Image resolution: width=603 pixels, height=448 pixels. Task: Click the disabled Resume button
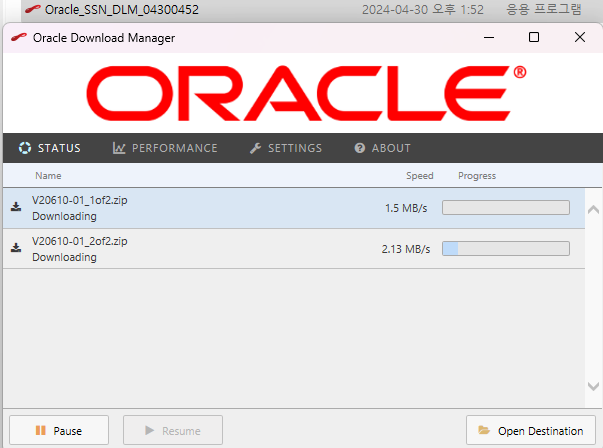[173, 430]
